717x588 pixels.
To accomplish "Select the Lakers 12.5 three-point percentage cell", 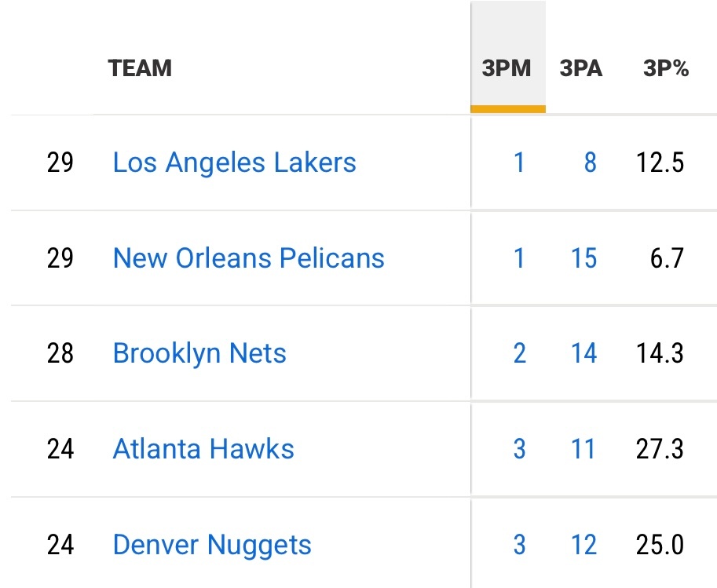I will (660, 163).
